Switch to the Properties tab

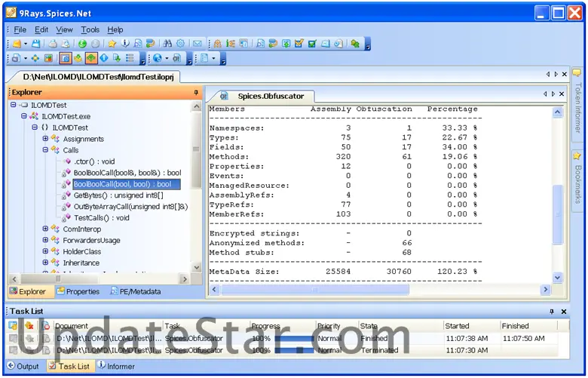point(78,291)
